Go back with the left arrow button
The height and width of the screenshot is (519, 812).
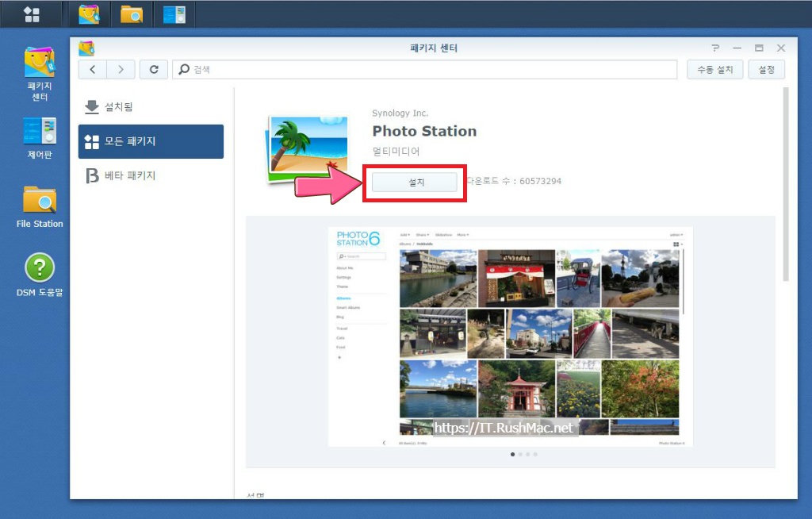pos(93,70)
